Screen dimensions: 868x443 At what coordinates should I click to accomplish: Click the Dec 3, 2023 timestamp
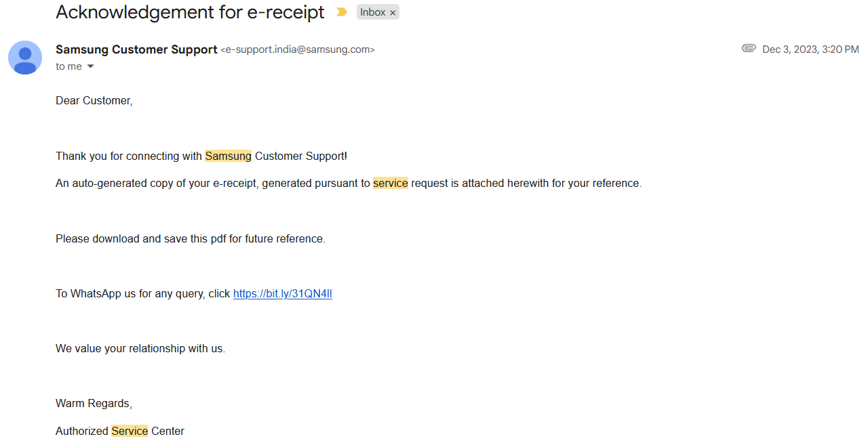click(810, 49)
